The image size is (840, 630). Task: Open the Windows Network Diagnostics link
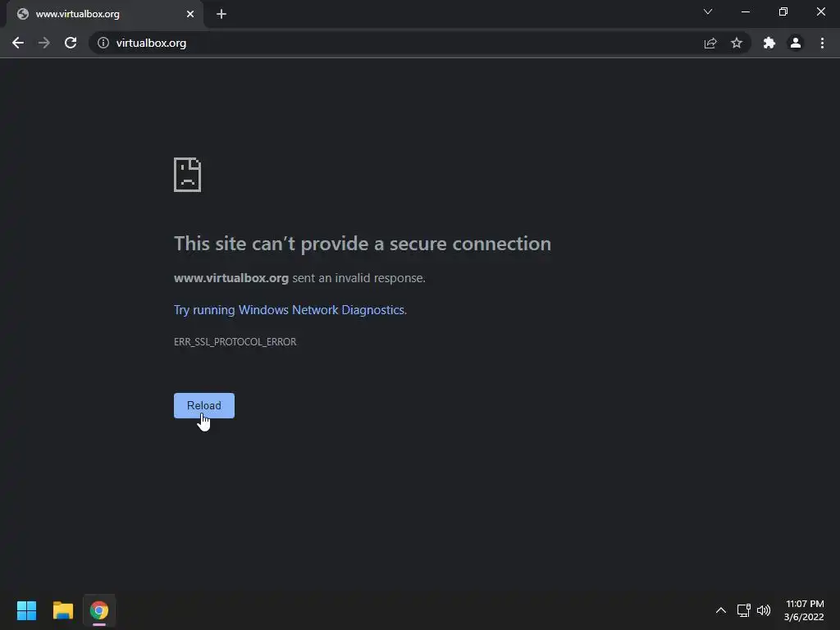coord(290,309)
